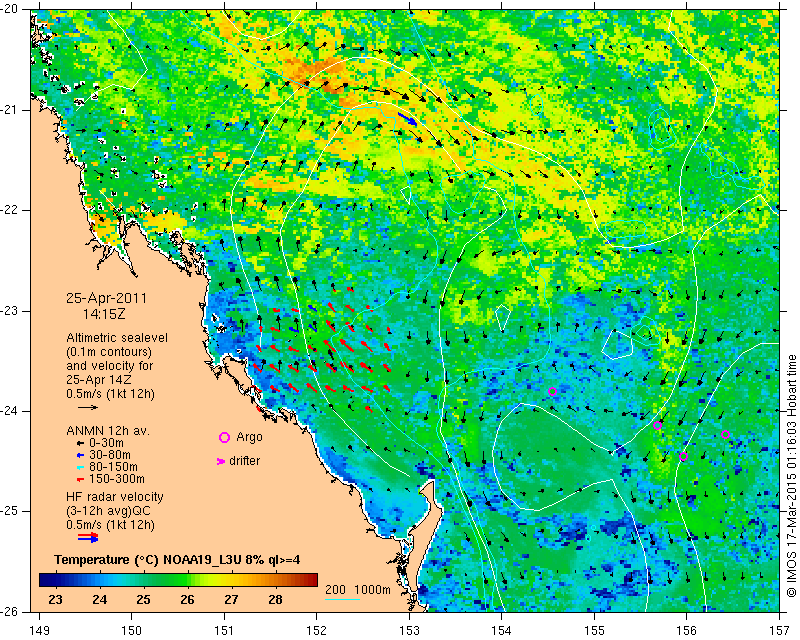Click the 'Altimetric sealevel' legend text

[117, 338]
